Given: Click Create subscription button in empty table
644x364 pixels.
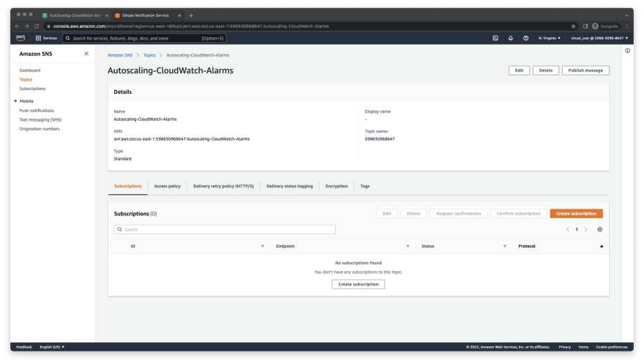Looking at the screenshot, I should coord(358,284).
